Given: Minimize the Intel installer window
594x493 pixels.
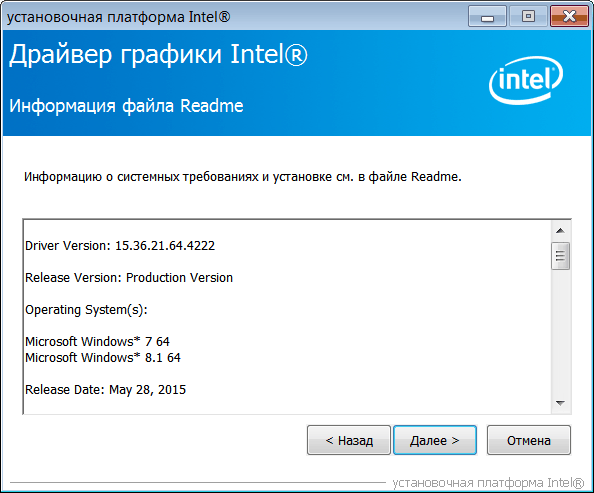Looking at the screenshot, I should point(487,16).
